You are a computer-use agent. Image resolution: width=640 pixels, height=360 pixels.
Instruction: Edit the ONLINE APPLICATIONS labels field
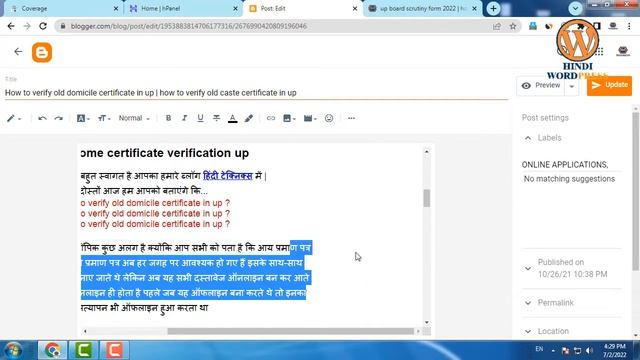pyautogui.click(x=571, y=165)
